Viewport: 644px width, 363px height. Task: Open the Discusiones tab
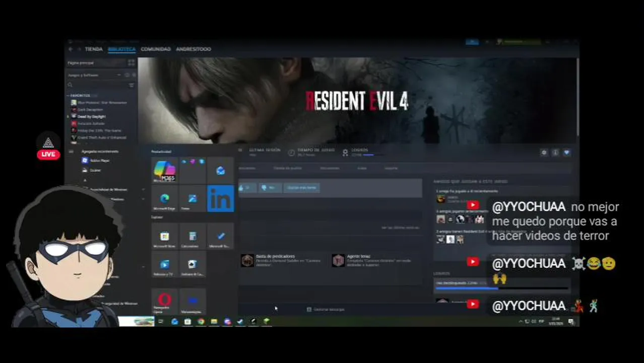330,168
